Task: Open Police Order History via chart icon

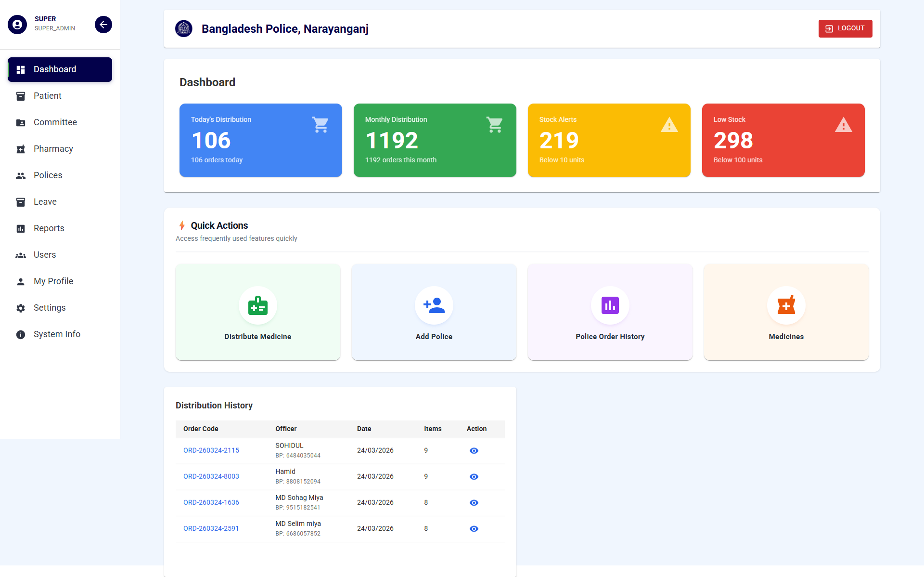Action: [610, 305]
